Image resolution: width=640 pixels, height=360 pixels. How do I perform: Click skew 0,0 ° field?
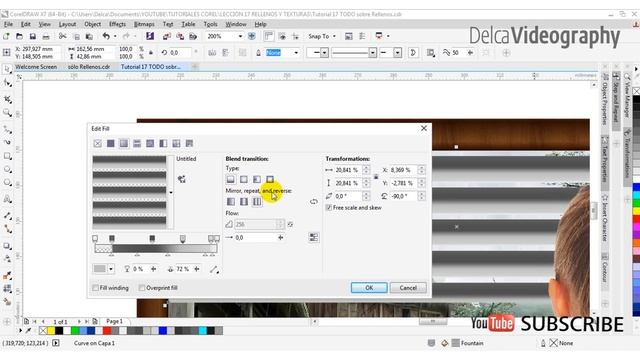click(x=348, y=196)
